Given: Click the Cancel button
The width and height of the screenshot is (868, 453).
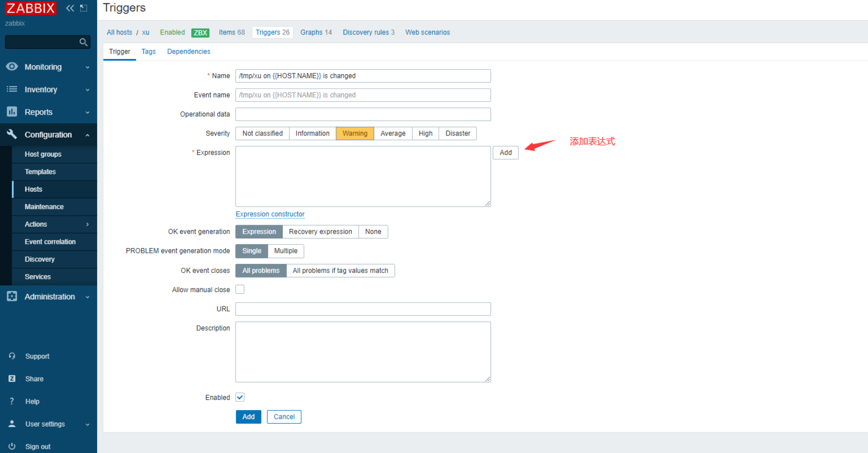Looking at the screenshot, I should point(284,417).
